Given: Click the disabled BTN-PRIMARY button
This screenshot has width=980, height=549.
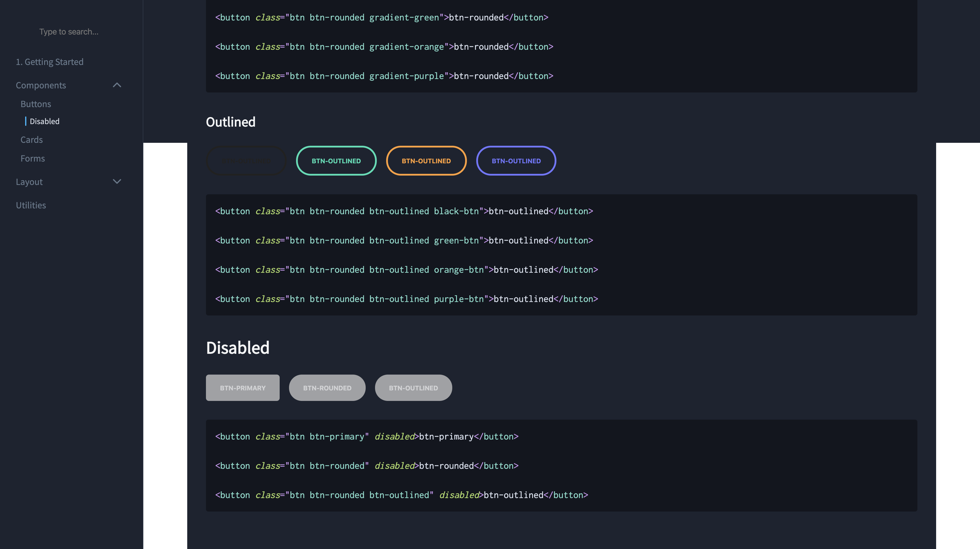Looking at the screenshot, I should click(x=242, y=388).
